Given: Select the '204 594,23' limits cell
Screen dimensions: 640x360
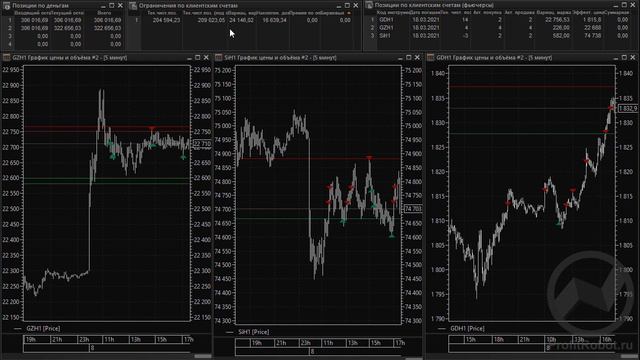Looking at the screenshot, I should [x=166, y=20].
